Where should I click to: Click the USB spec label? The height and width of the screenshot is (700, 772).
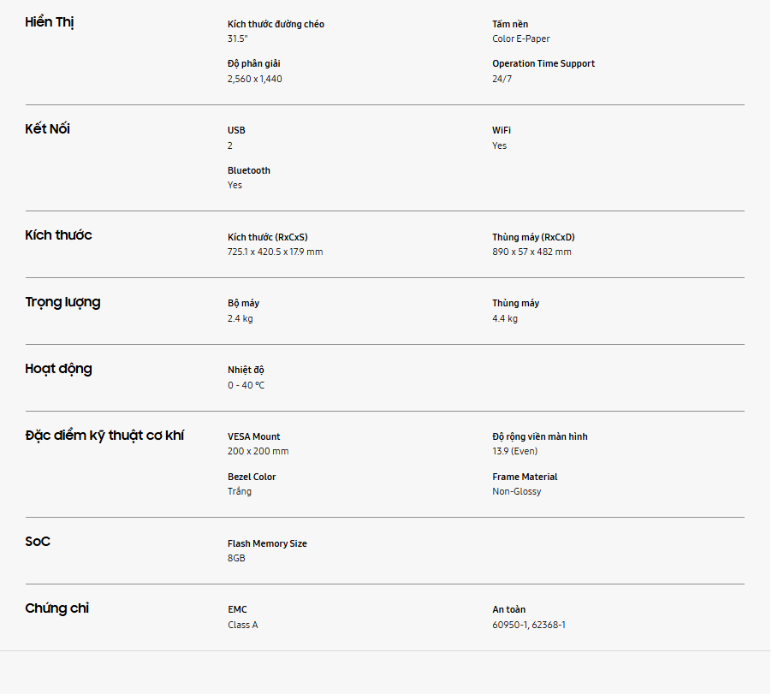tap(236, 130)
